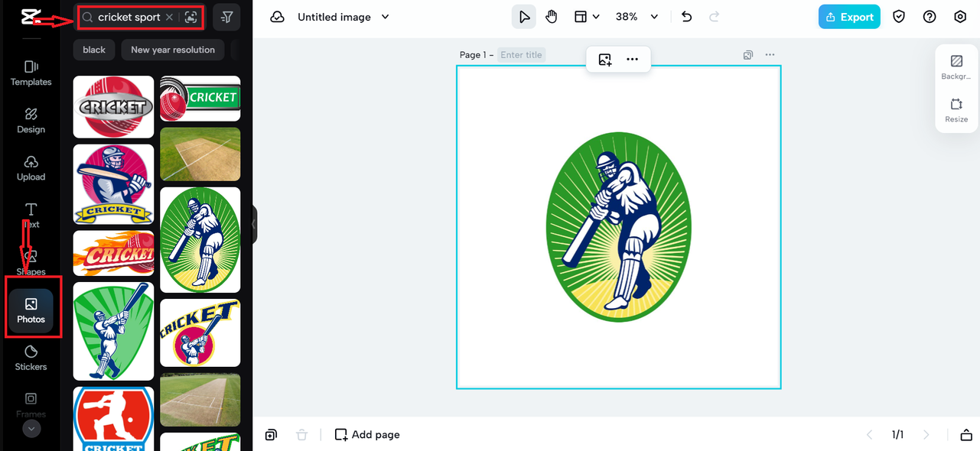Clear the cricket sport search text
The image size is (980, 451).
tap(169, 17)
